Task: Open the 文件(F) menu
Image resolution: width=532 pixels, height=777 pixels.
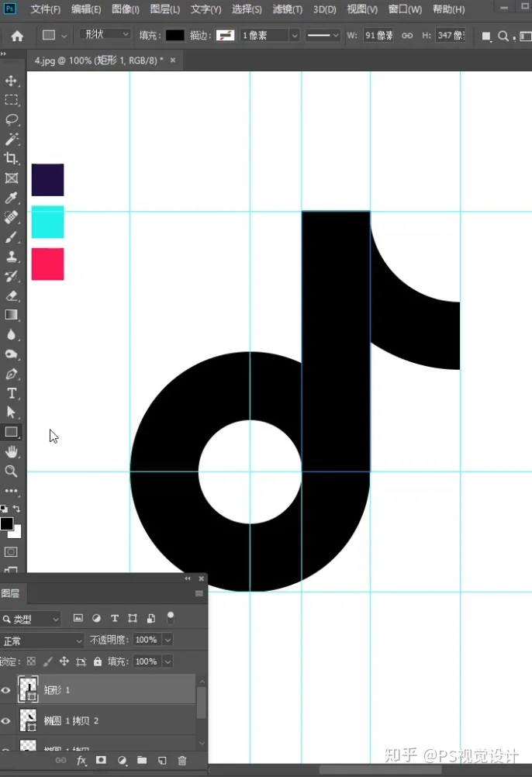Action: [45, 9]
